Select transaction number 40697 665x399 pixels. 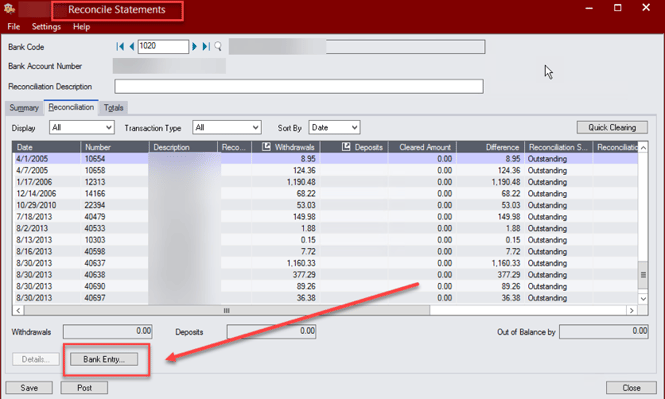[x=95, y=298]
